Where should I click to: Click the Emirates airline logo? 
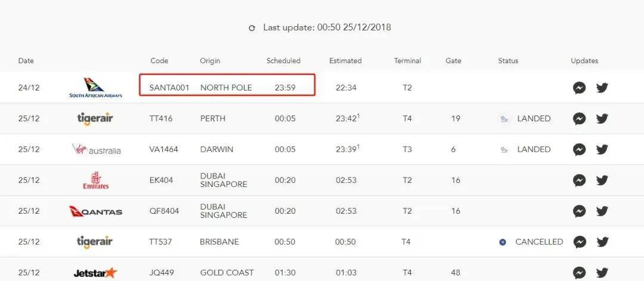(96, 180)
